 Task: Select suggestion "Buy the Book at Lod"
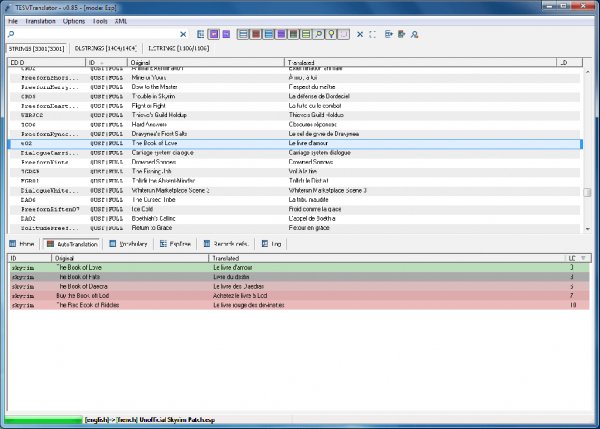298,296
